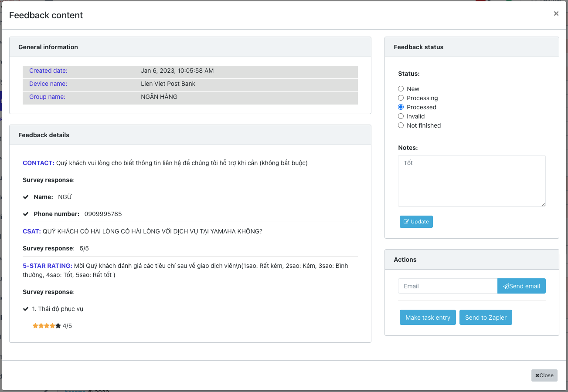Screen dimensions: 568x392
Task: Click the device name Lien Viet Post Bank
Action: point(168,84)
